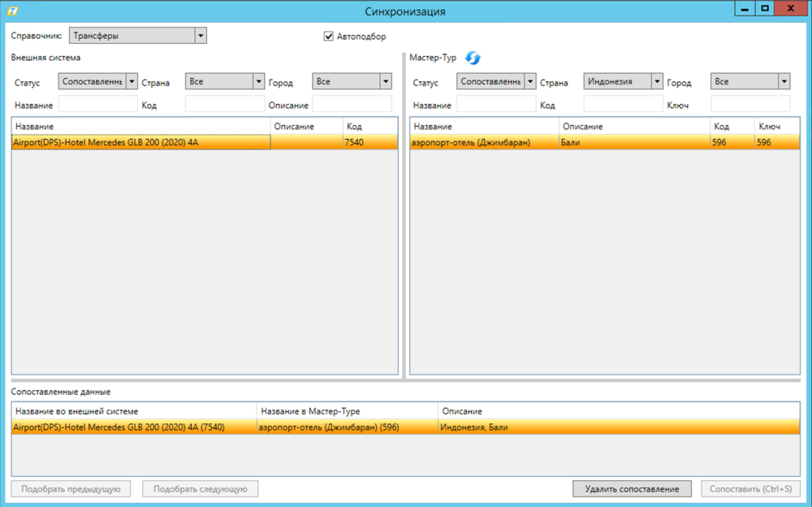Open the Справочник dropdown with Трансферы
The width and height of the screenshot is (812, 507).
(x=137, y=36)
